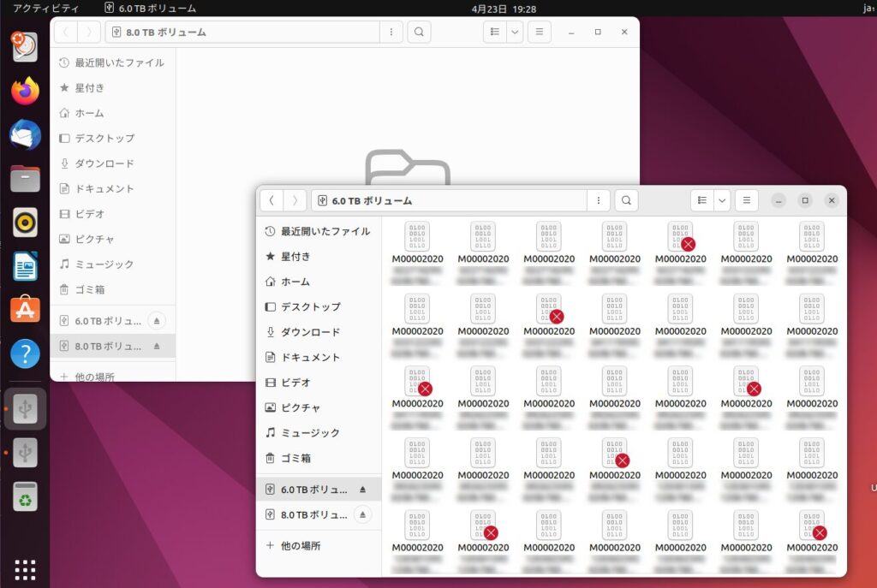The image size is (877, 588).
Task: Open path options menu beside 6.0 TB ボリューム
Action: coord(598,200)
